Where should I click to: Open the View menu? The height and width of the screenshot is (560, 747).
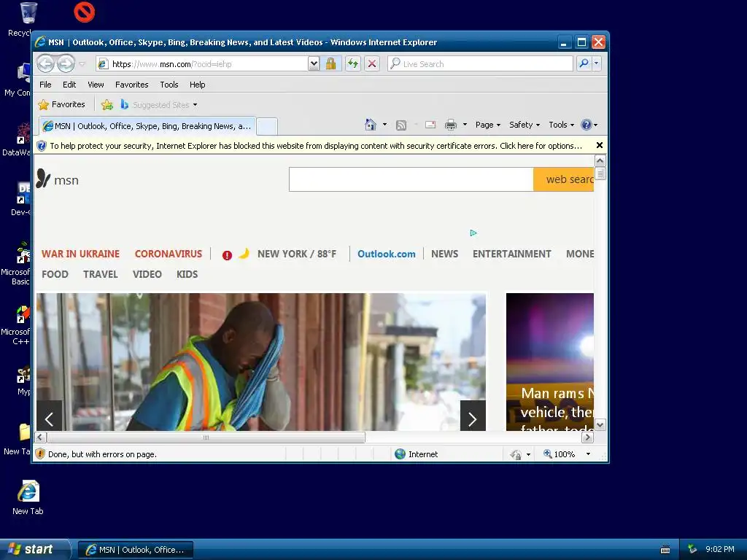(96, 85)
